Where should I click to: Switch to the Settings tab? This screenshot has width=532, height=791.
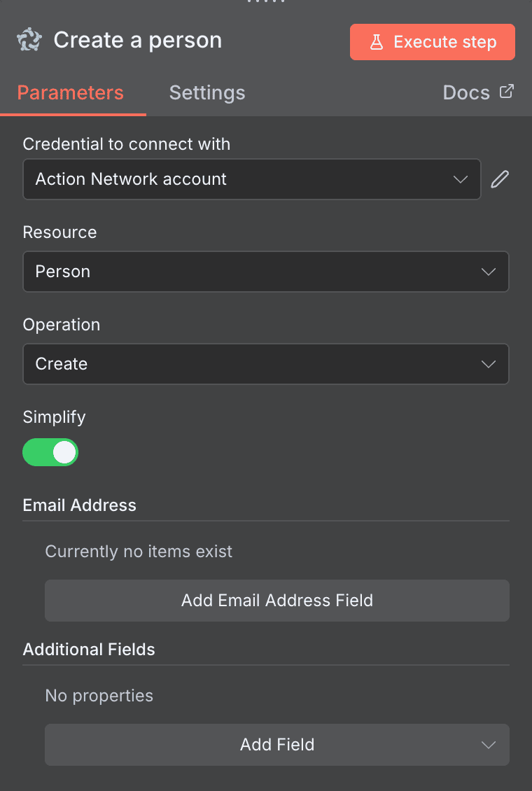click(x=207, y=92)
